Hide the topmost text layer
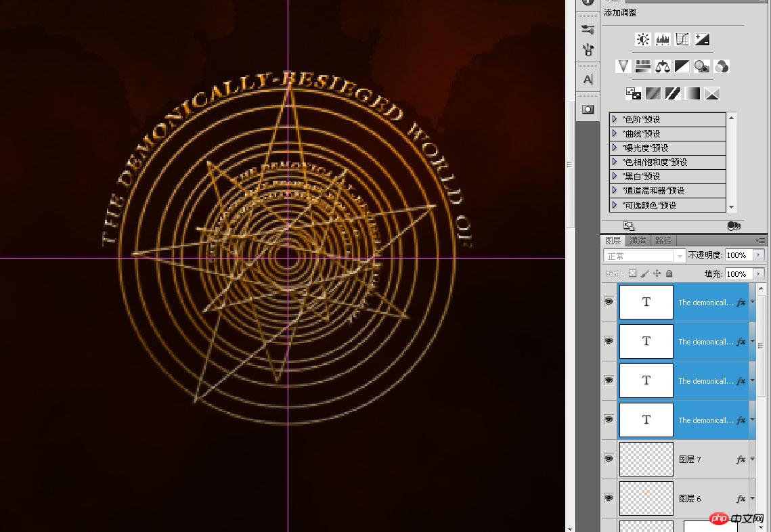This screenshot has width=771, height=532. pos(609,302)
